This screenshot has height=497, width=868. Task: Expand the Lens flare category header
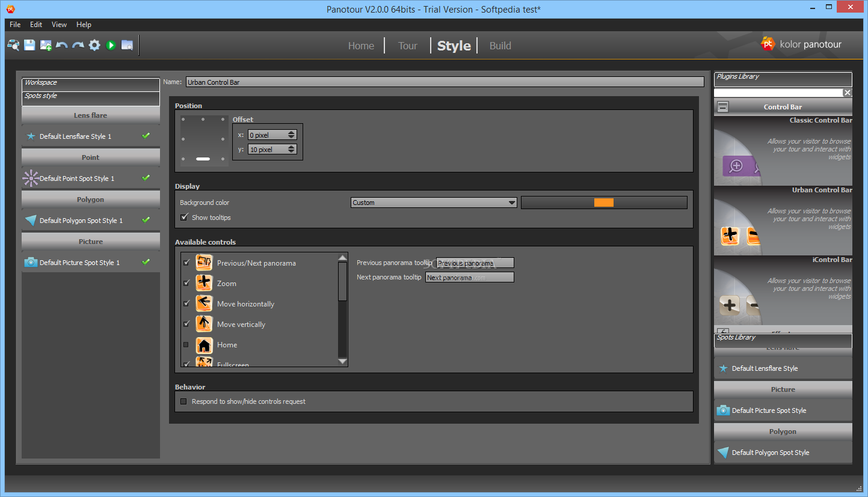(x=91, y=115)
